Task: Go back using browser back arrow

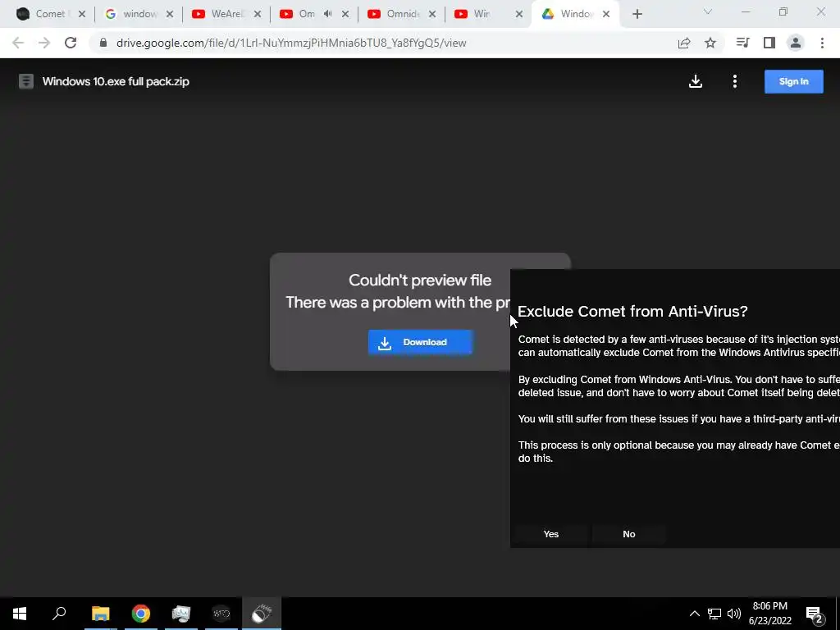Action: point(18,43)
